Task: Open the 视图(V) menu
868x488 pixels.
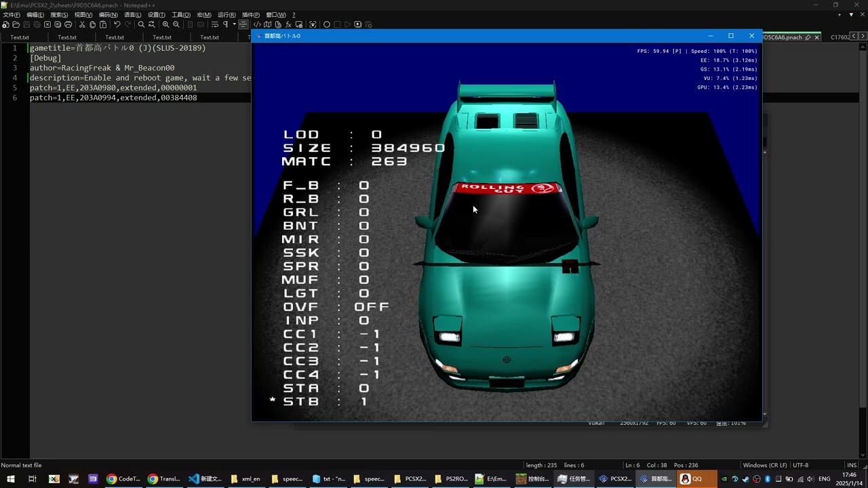Action: [x=83, y=15]
